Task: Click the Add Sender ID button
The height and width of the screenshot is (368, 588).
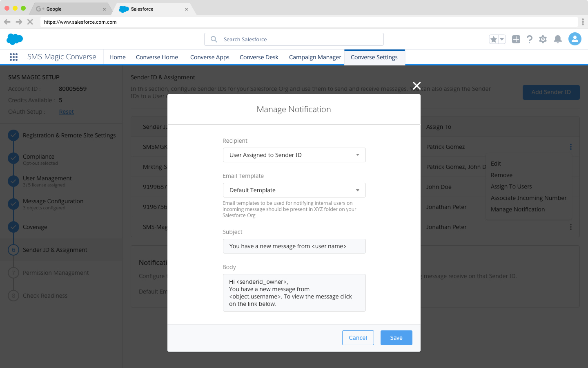Action: 551,92
